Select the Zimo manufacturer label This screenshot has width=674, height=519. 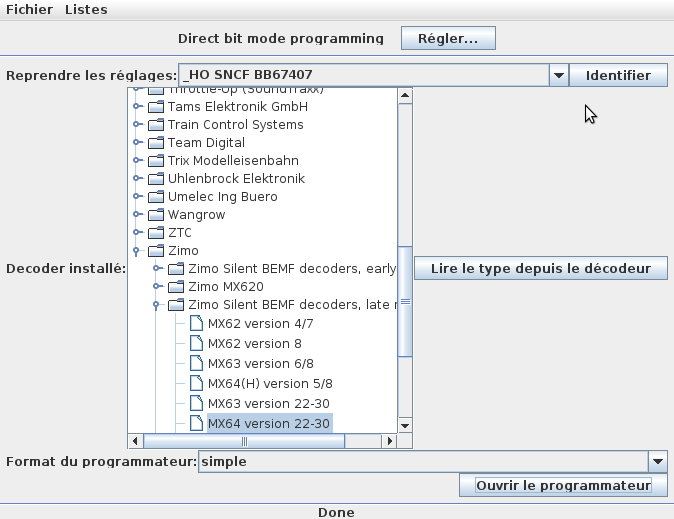[x=183, y=251]
